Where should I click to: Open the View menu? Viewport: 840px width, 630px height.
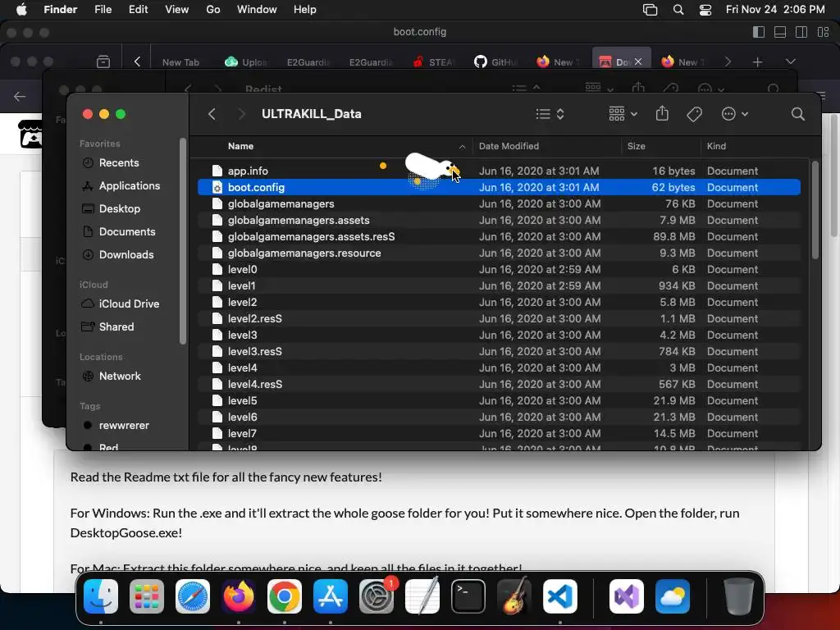point(177,10)
